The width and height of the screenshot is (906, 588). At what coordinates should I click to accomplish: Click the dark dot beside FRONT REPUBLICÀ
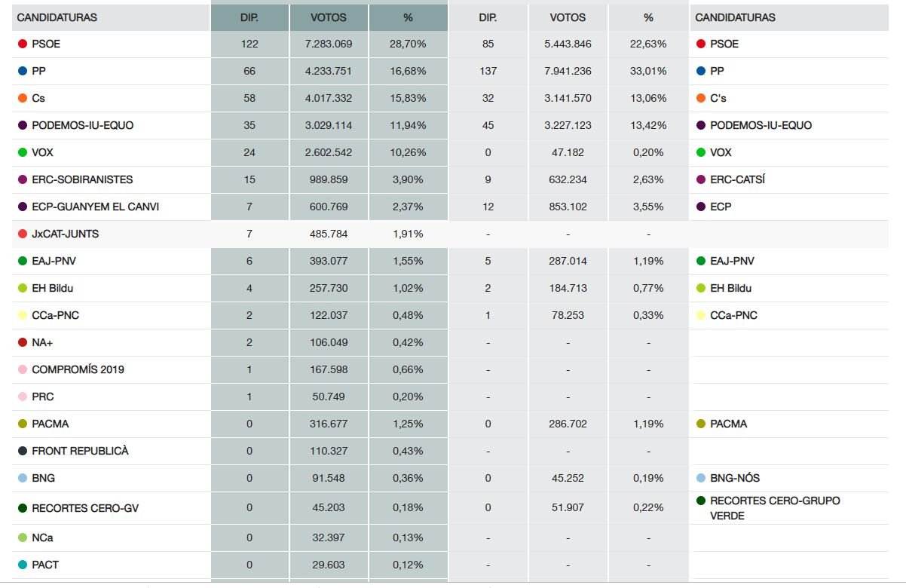pos(23,451)
